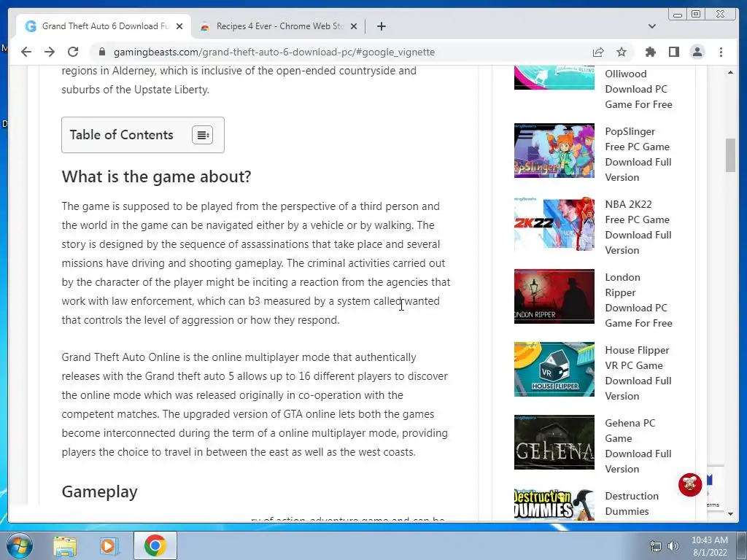
Task: Bookmark this page with the star icon
Action: coord(622,52)
